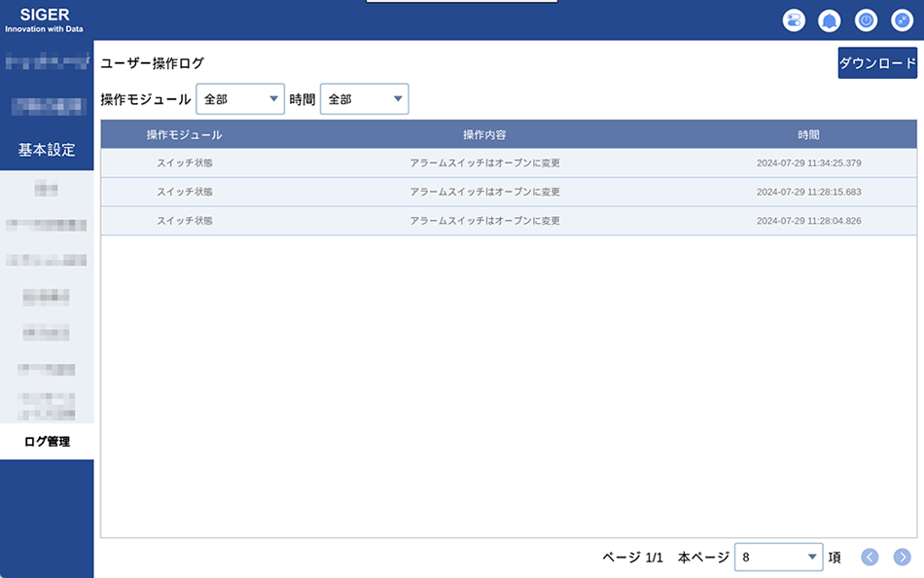Click スイッチ状態 in the 11:28:15 row

185,192
